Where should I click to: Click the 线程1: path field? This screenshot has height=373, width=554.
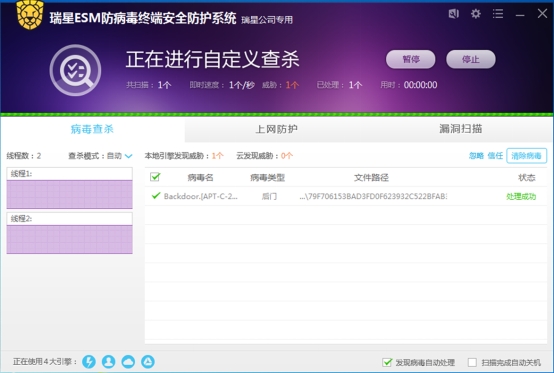click(x=70, y=173)
